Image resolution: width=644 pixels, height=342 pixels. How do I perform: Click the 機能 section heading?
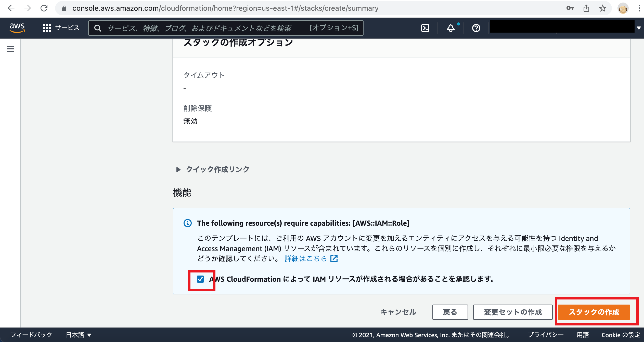point(182,193)
